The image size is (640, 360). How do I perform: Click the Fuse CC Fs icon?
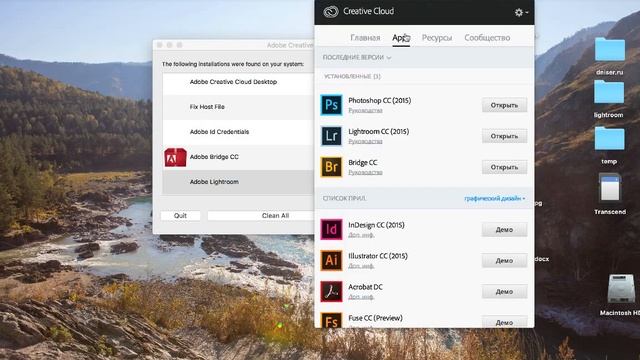(331, 320)
